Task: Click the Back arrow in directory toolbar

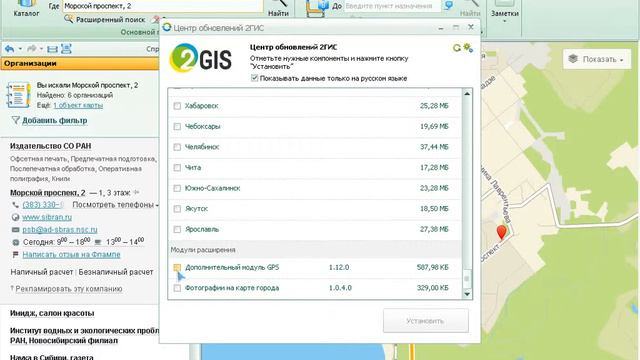Action: pos(9,49)
